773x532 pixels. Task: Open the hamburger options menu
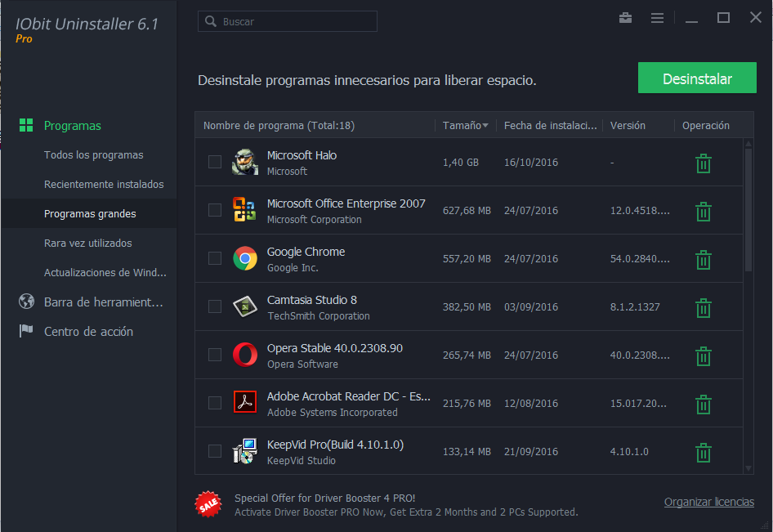point(657,18)
